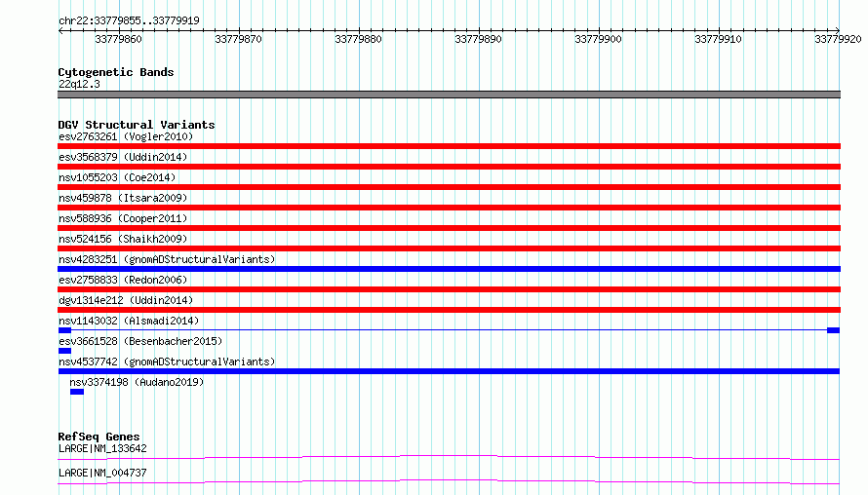Click the nsv1143032 (Alsmadi2014) label

129,321
